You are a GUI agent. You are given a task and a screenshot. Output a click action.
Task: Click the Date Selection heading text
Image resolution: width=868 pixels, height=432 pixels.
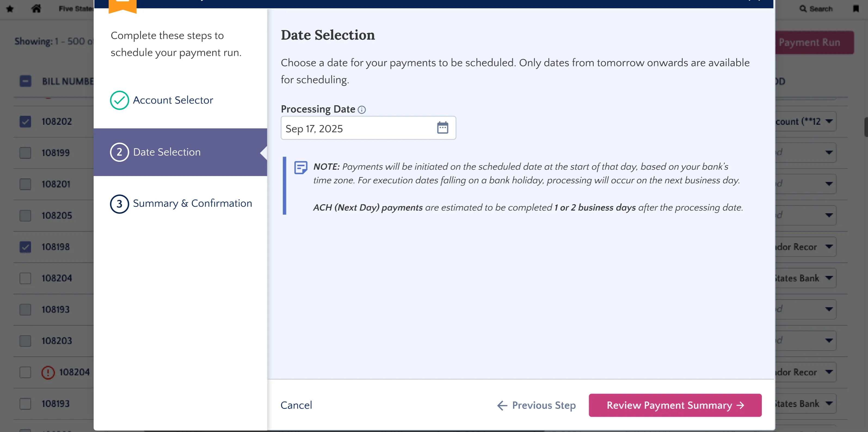(x=328, y=35)
